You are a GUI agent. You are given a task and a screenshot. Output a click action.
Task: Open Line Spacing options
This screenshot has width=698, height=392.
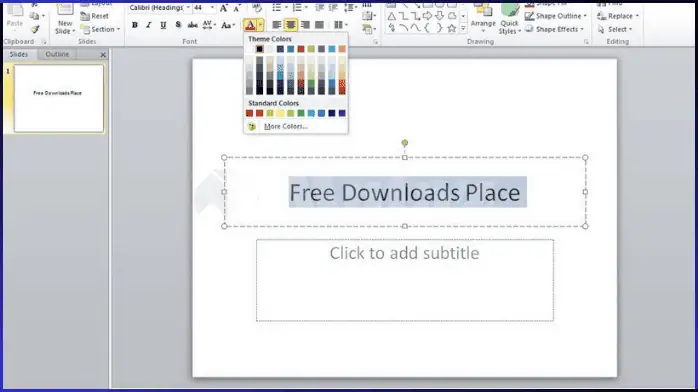(351, 8)
